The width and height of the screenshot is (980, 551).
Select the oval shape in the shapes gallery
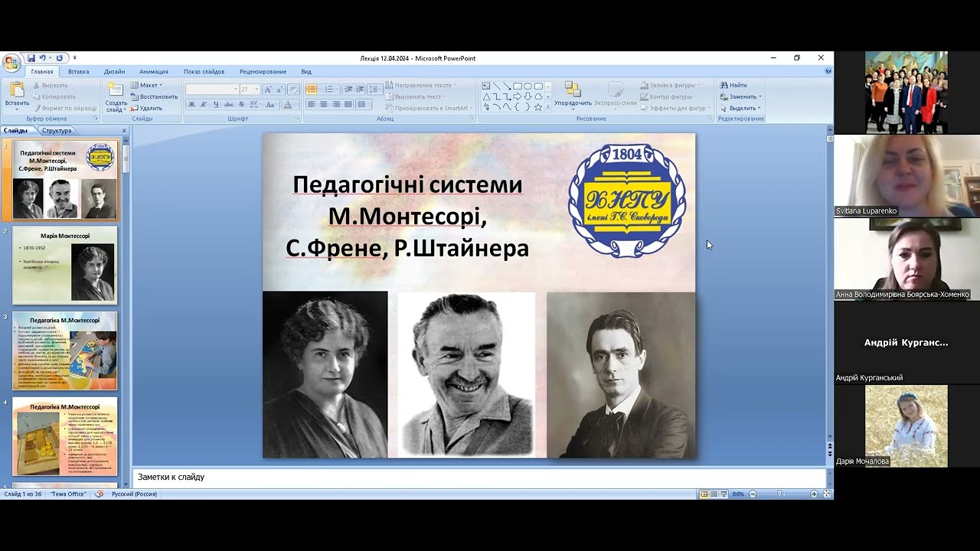[x=528, y=86]
